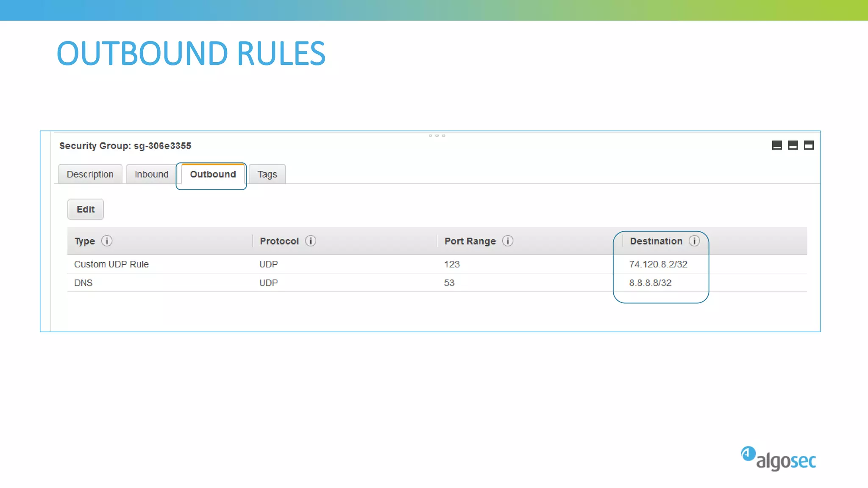This screenshot has height=488, width=868.
Task: Set half-height pane with middle layout icon
Action: coord(793,145)
